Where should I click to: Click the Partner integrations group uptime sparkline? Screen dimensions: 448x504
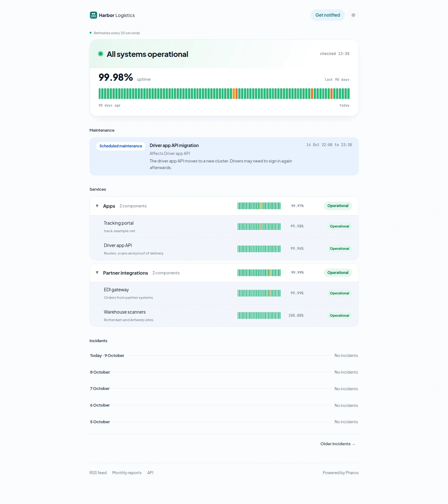tap(259, 273)
